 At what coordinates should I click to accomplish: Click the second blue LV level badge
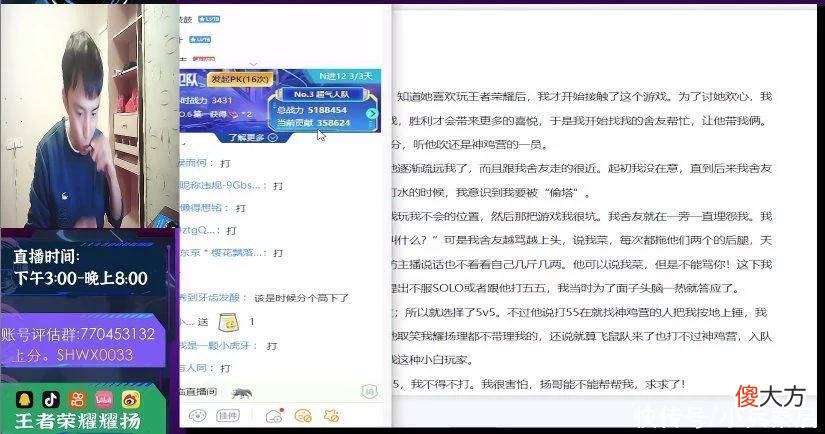pos(200,39)
